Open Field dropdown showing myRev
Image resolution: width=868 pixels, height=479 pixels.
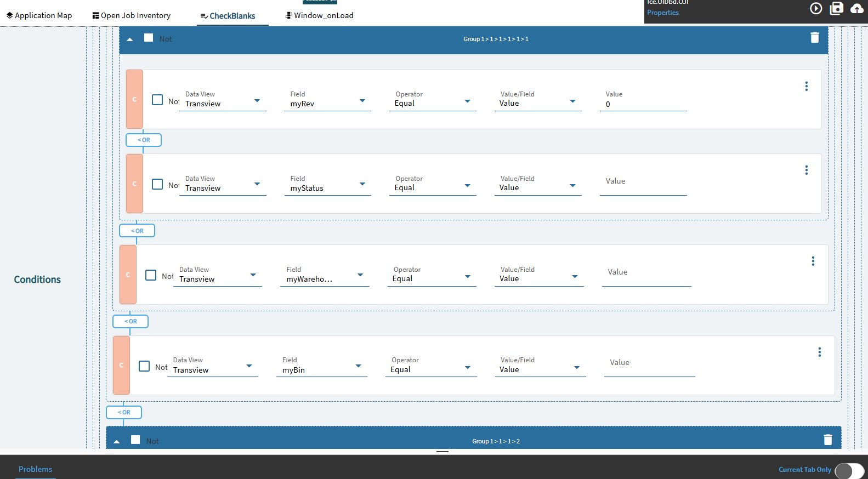[x=327, y=100]
